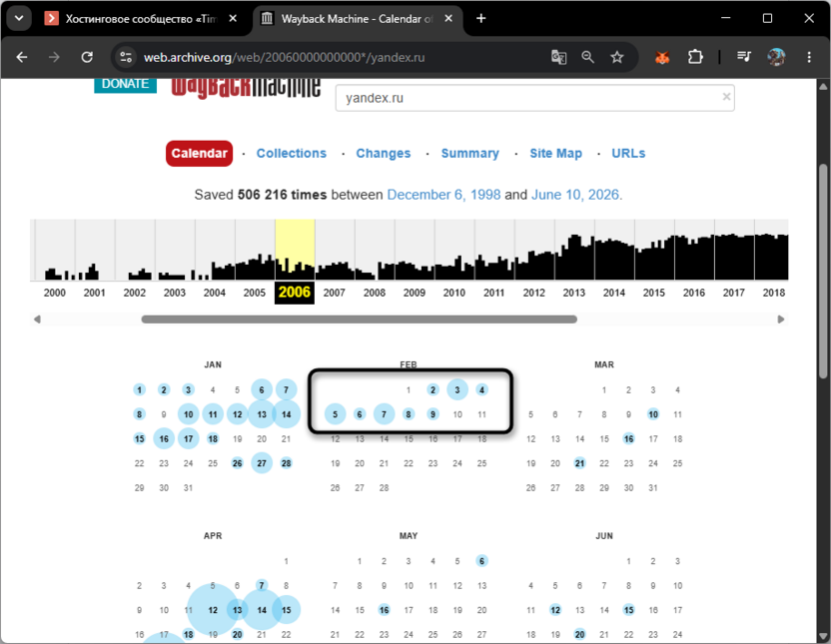Click the address bar URL
The height and width of the screenshot is (644, 831).
[x=284, y=57]
